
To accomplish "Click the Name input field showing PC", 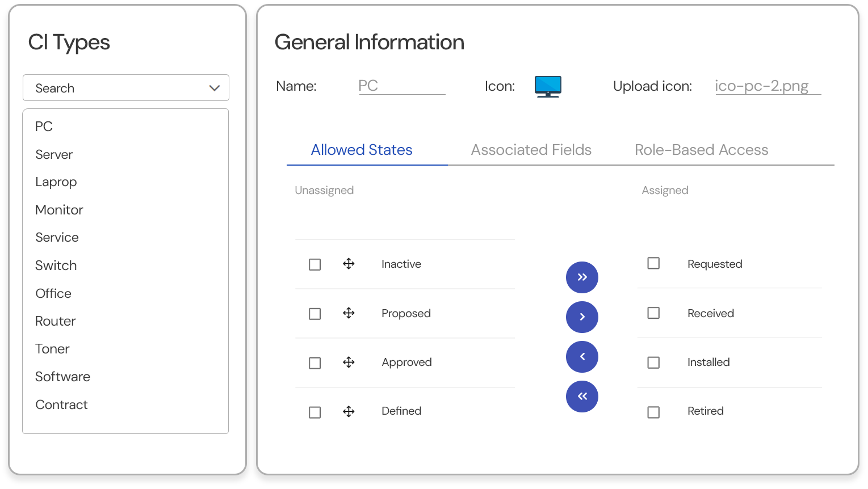I will pos(402,86).
